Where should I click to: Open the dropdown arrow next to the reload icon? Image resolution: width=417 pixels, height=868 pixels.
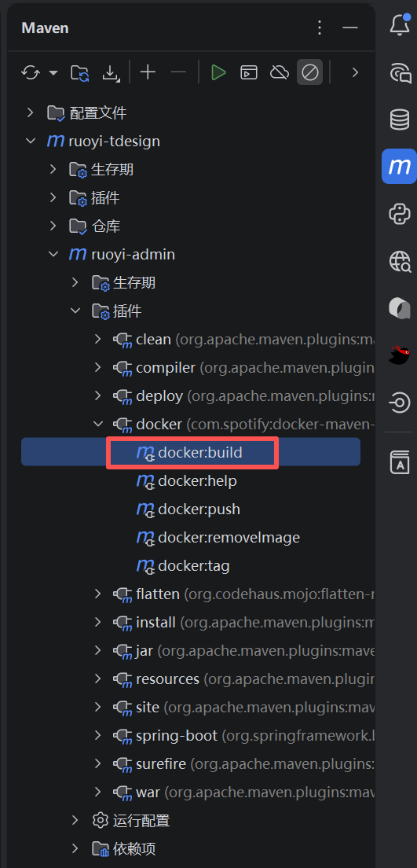point(53,72)
